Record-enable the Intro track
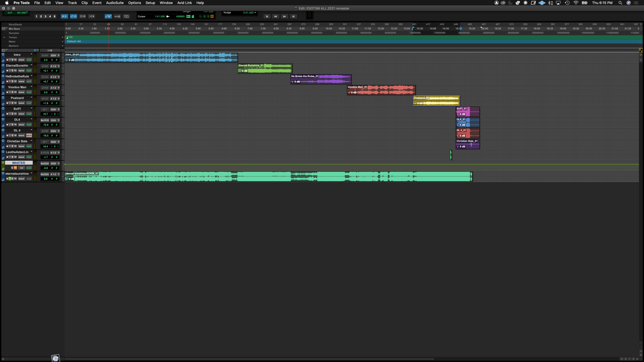 point(7,60)
